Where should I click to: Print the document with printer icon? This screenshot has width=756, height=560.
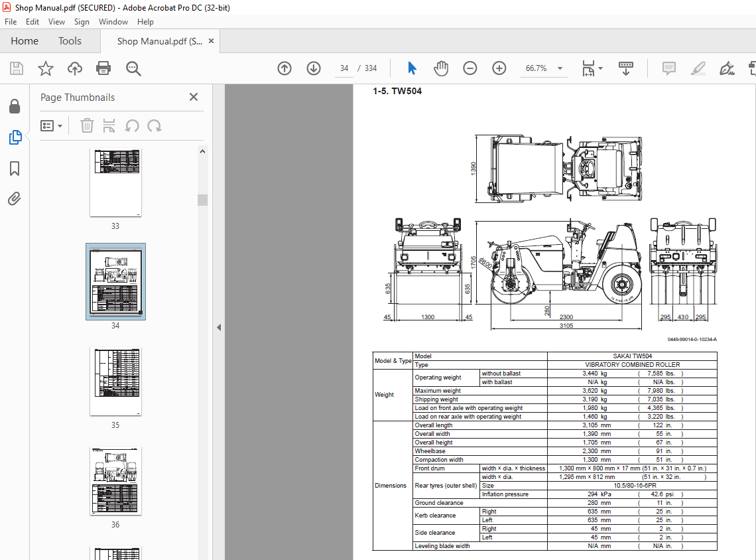(x=103, y=68)
